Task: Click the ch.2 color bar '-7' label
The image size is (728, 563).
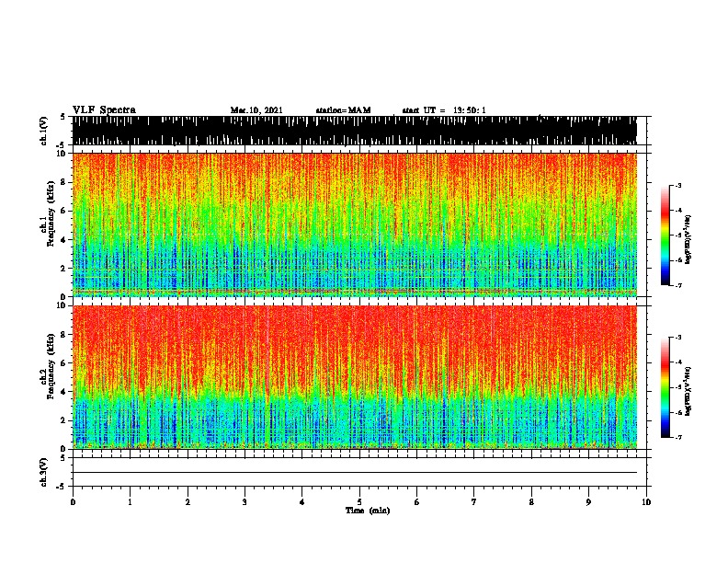Action: coord(678,438)
